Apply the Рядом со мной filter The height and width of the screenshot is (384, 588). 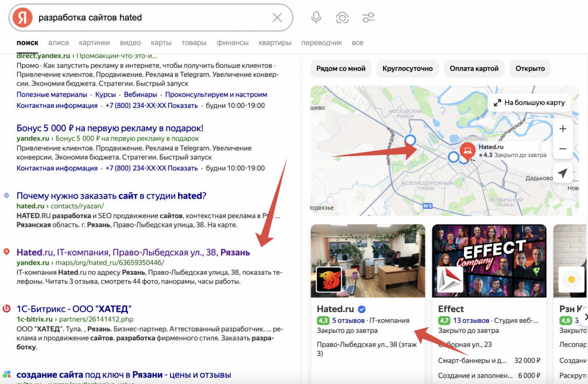(341, 68)
